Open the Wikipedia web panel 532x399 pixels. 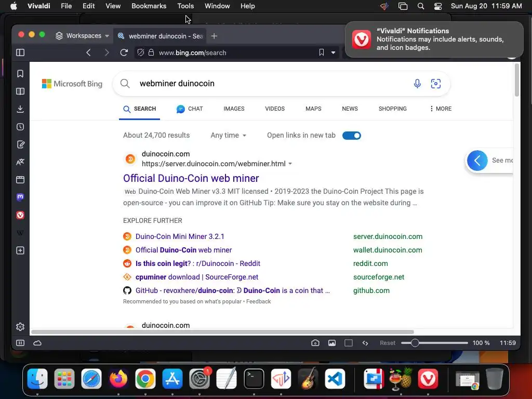click(20, 233)
